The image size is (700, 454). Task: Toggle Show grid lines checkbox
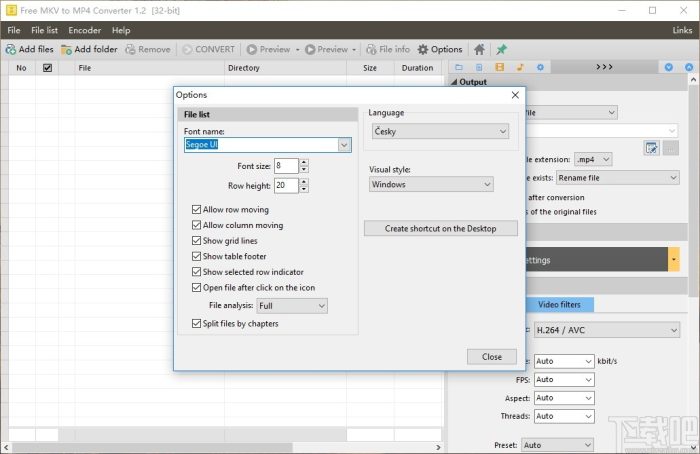point(196,241)
